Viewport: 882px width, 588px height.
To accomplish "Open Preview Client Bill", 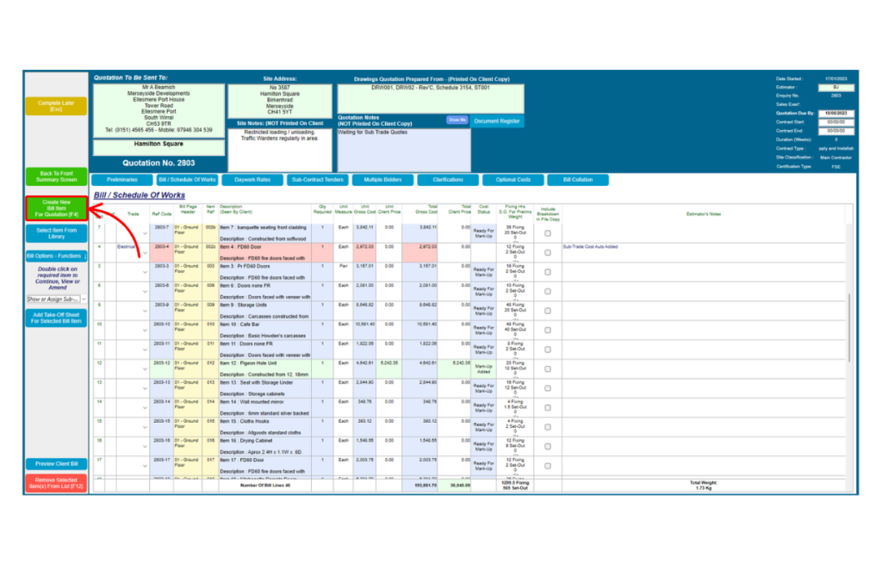I will (56, 464).
